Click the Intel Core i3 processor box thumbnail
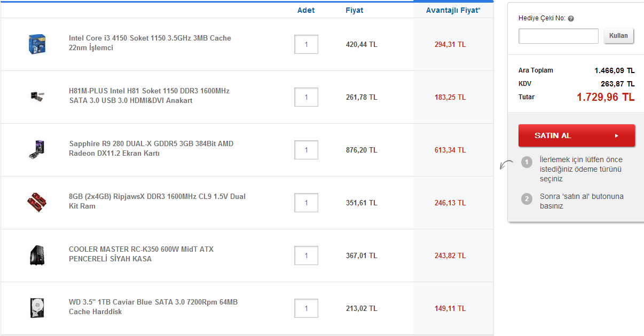644x336 pixels. coord(37,44)
